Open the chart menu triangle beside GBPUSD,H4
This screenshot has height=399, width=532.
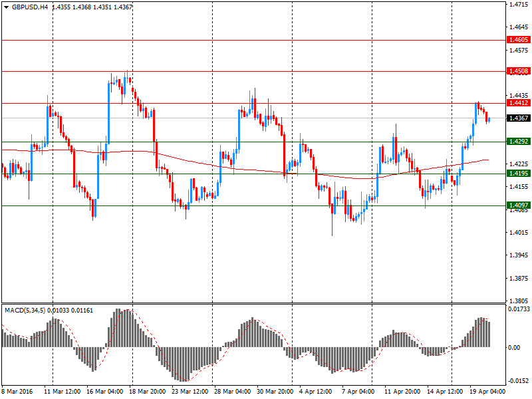(7, 7)
